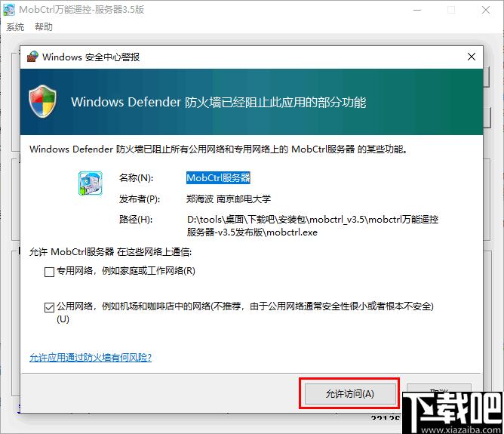Click the 名称(N): label
The height and width of the screenshot is (434, 504).
click(x=137, y=178)
